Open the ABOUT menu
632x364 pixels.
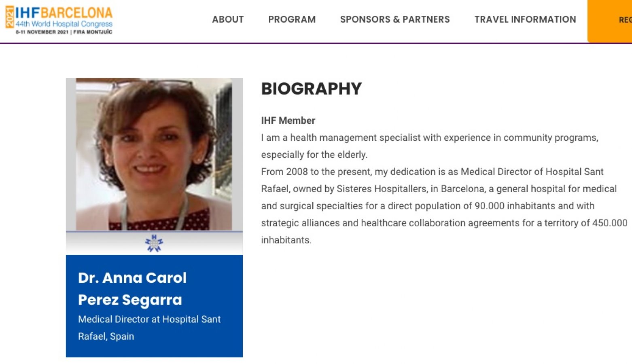[228, 19]
